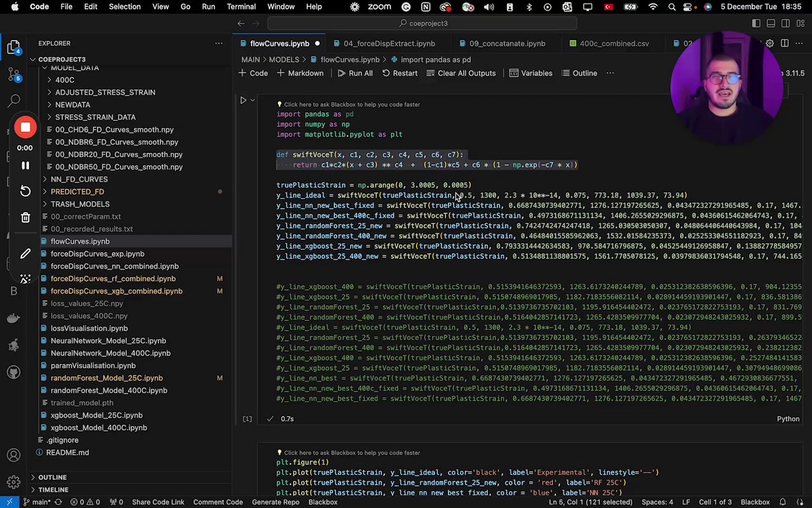Switch to the 04_forceDispExtract.ipynb tab

point(389,43)
